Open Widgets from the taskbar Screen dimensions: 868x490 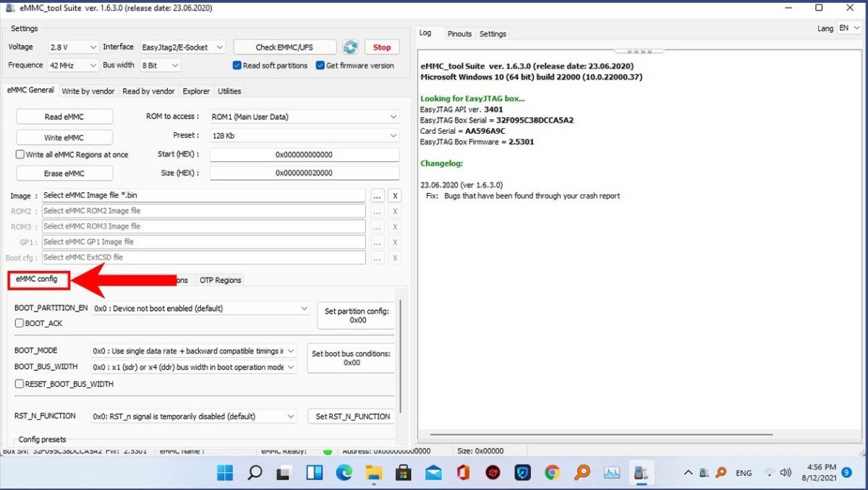314,473
